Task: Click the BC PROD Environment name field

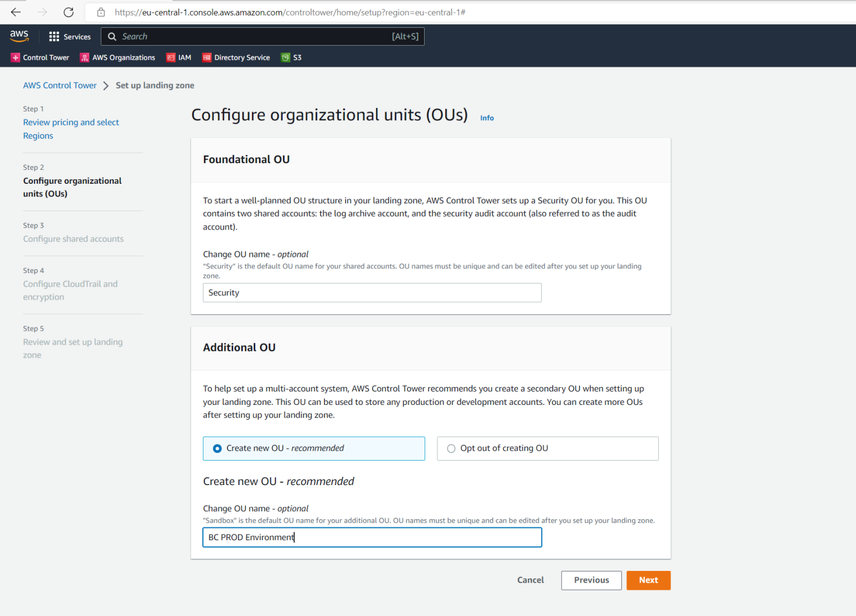Action: pyautogui.click(x=372, y=537)
